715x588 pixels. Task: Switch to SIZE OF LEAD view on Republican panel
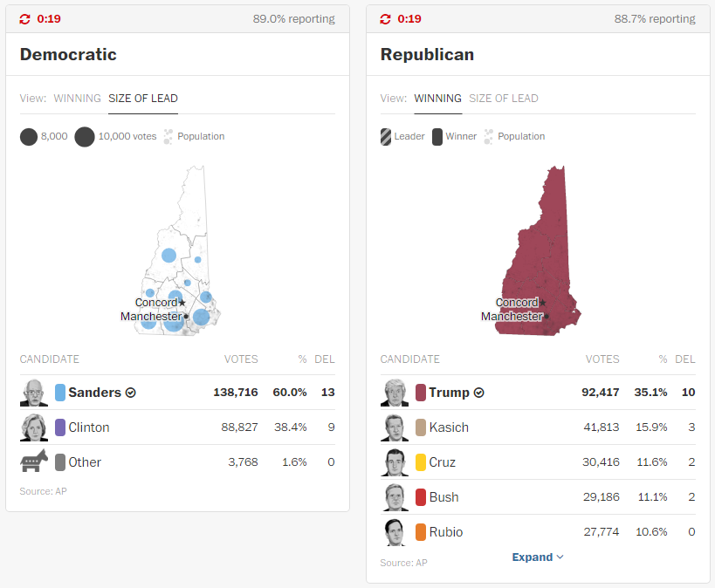click(x=503, y=99)
